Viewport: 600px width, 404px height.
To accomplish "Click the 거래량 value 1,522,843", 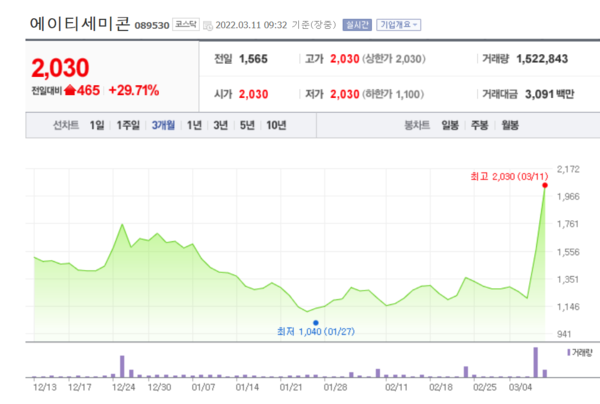I will [542, 59].
